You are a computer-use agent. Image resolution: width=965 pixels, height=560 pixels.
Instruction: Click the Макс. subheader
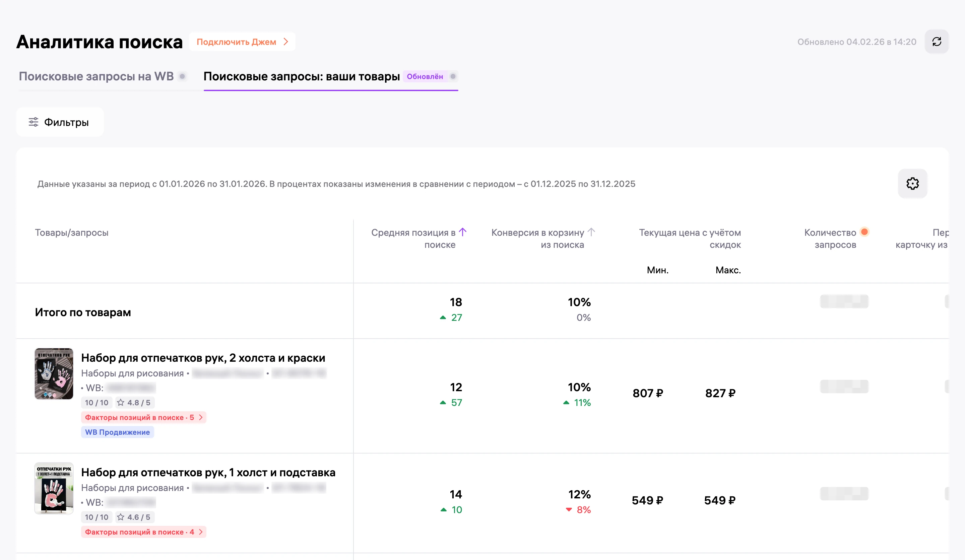click(728, 270)
